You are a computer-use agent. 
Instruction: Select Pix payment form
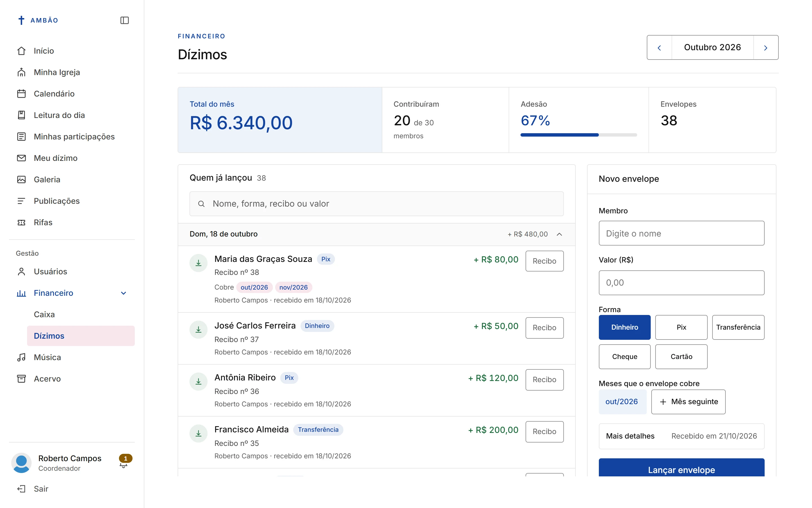pos(681,327)
